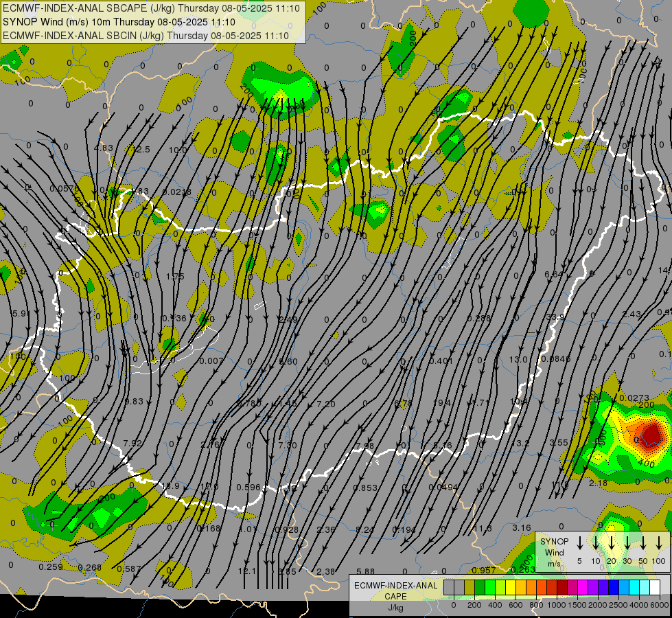The image size is (672, 618).
Task: Select the 18.9 map value
Action: [170, 486]
